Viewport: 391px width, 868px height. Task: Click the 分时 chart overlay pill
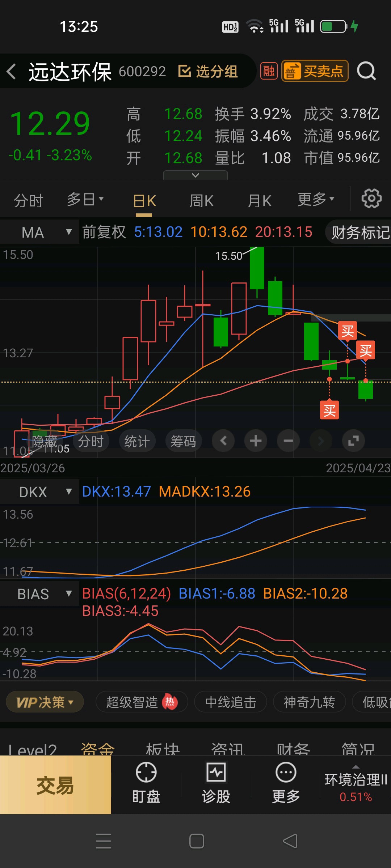click(x=91, y=441)
